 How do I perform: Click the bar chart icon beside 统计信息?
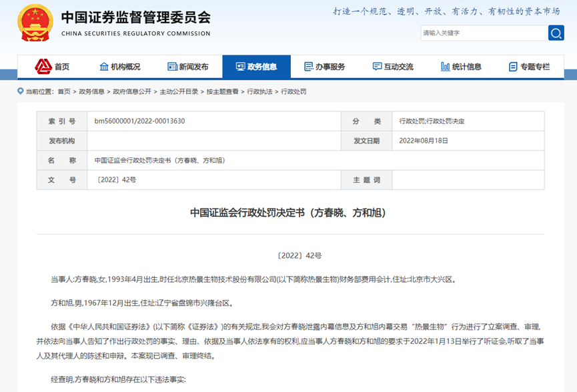pyautogui.click(x=446, y=67)
